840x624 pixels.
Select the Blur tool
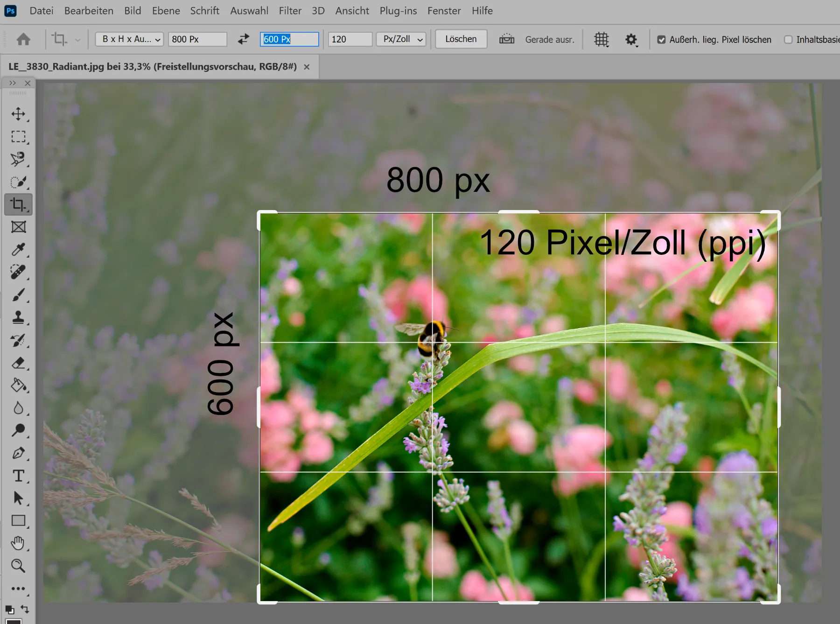click(18, 408)
